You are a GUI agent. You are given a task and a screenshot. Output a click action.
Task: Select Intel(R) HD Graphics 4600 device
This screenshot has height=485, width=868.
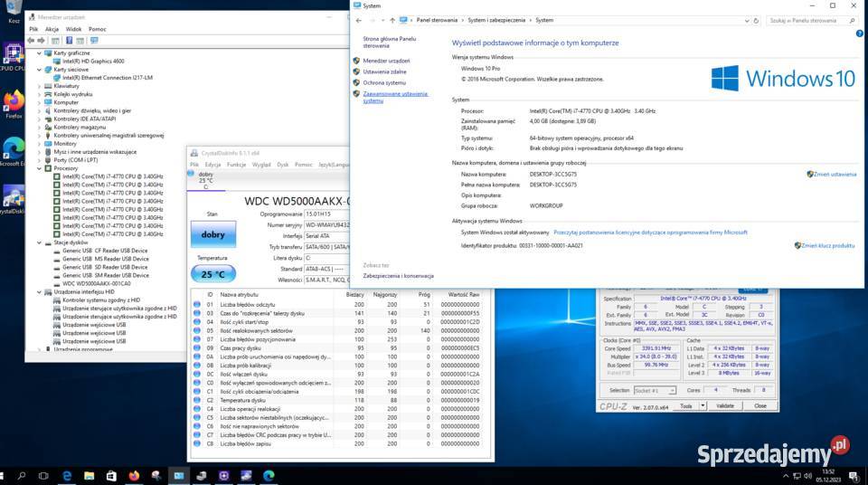coord(93,62)
